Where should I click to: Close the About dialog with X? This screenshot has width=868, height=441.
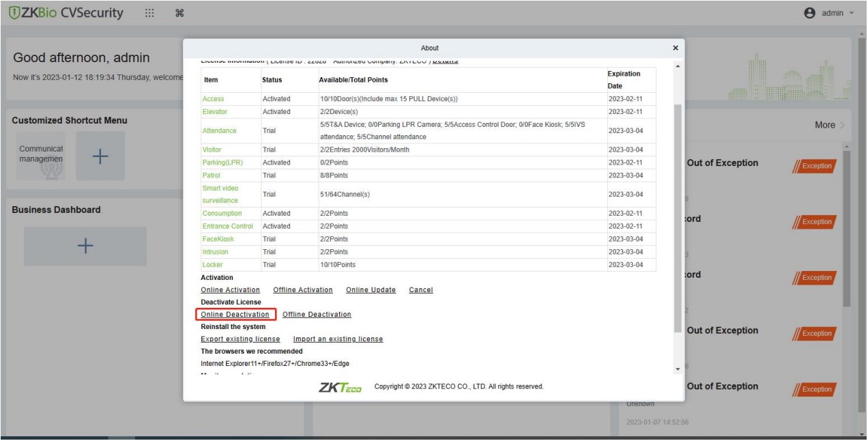tap(676, 48)
